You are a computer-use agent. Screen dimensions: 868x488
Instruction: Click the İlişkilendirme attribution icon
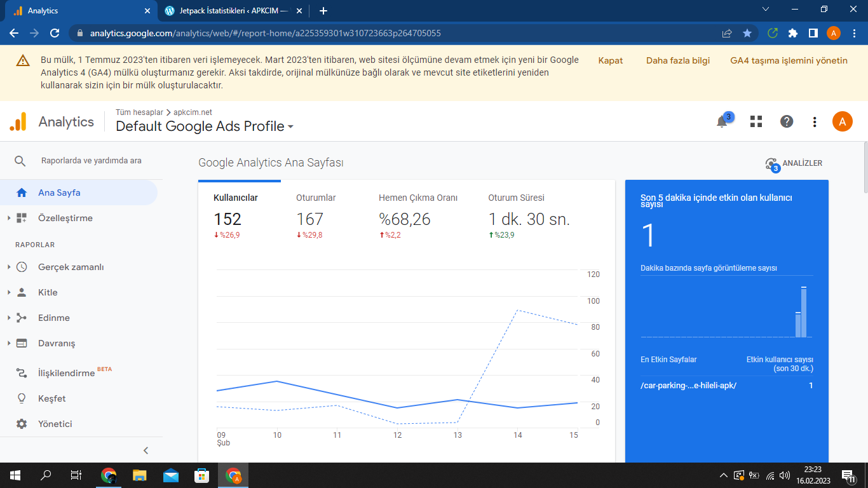[22, 373]
